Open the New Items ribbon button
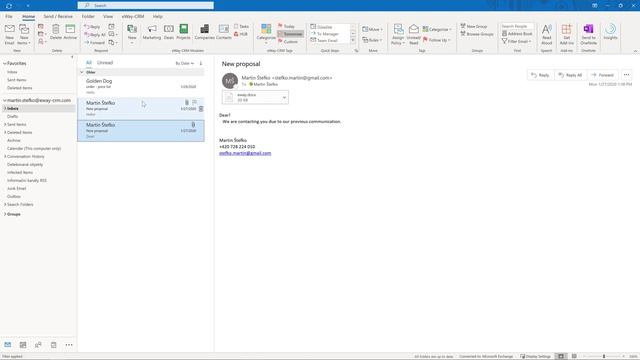The width and height of the screenshot is (640, 360). pyautogui.click(x=24, y=34)
